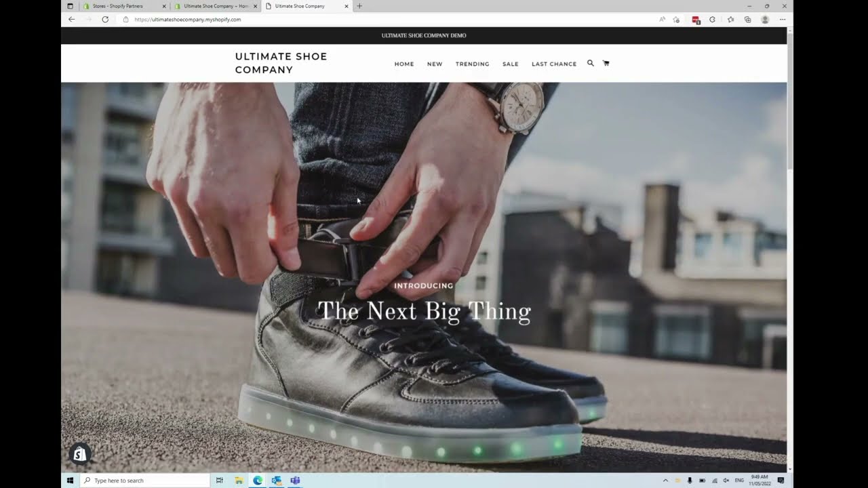Go back with the browser back arrow

71,20
